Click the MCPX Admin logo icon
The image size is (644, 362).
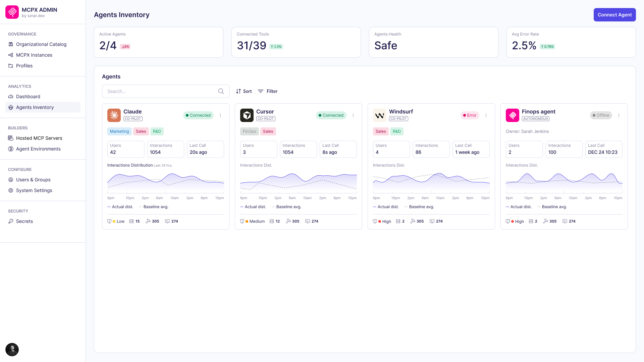point(12,12)
